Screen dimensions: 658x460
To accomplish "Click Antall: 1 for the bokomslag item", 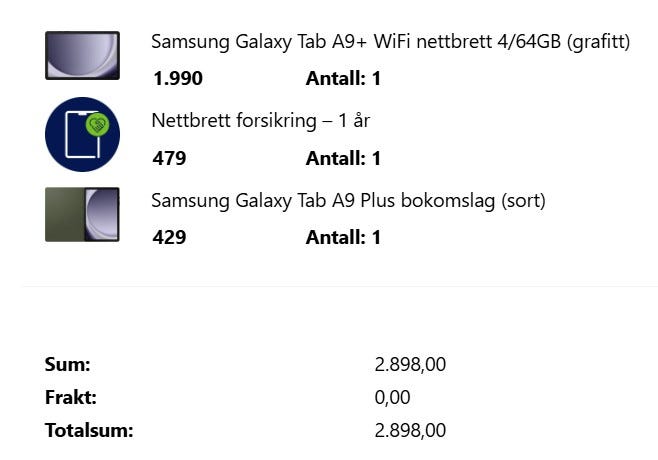I will pyautogui.click(x=343, y=237).
